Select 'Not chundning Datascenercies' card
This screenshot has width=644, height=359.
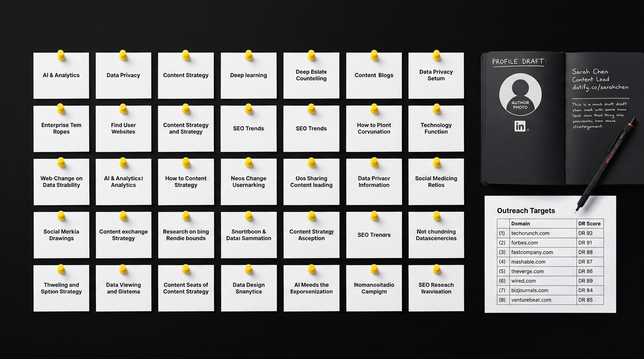[x=436, y=235]
